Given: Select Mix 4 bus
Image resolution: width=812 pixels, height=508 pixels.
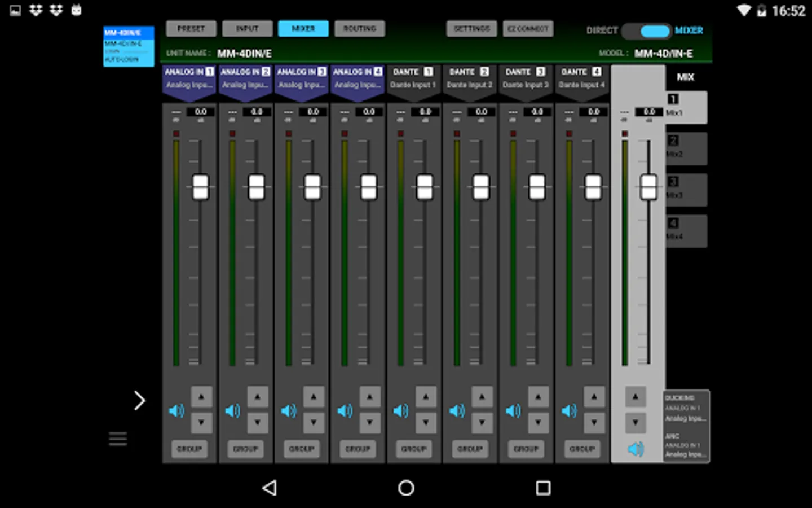Looking at the screenshot, I should point(686,231).
